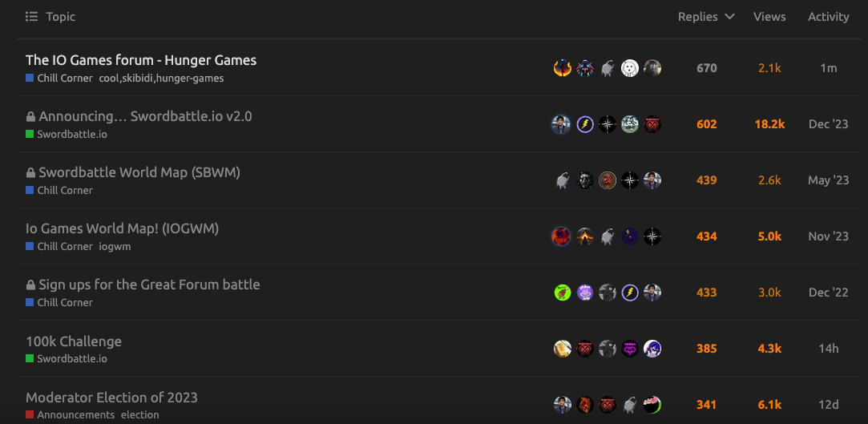Open the first poster avatar on Hunger Games topic
Screen dimensions: 868x424
[x=563, y=68]
